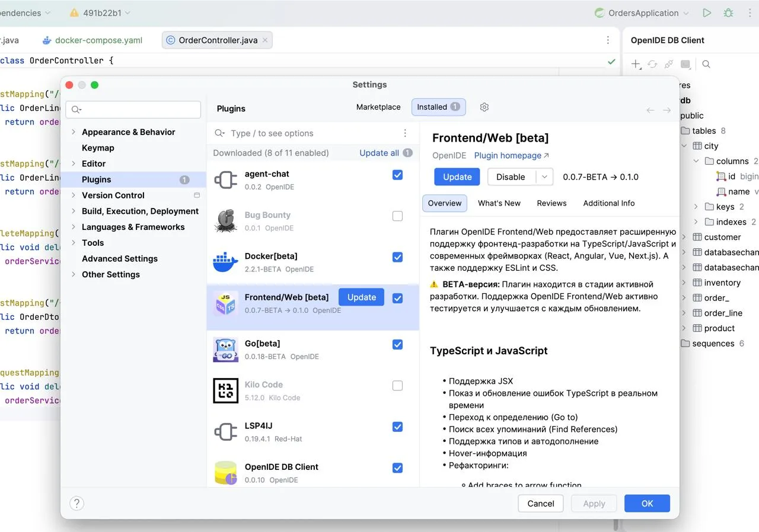Click Update in Frontend/Web list row
759x532 pixels.
pyautogui.click(x=362, y=297)
